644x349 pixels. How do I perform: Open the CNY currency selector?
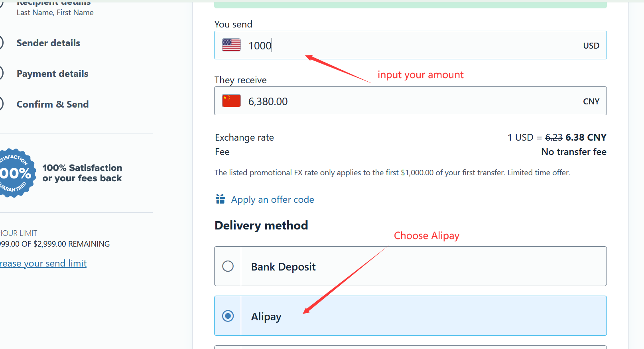(591, 101)
